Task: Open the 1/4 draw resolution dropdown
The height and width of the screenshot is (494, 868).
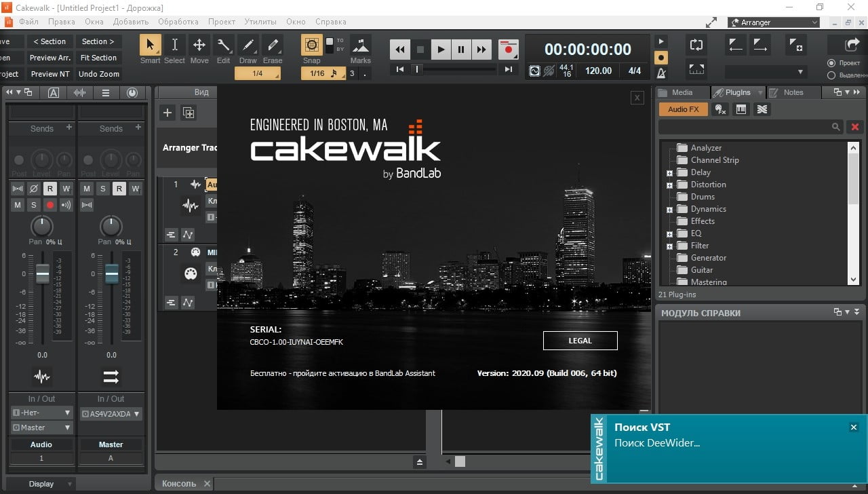Action: pos(258,74)
